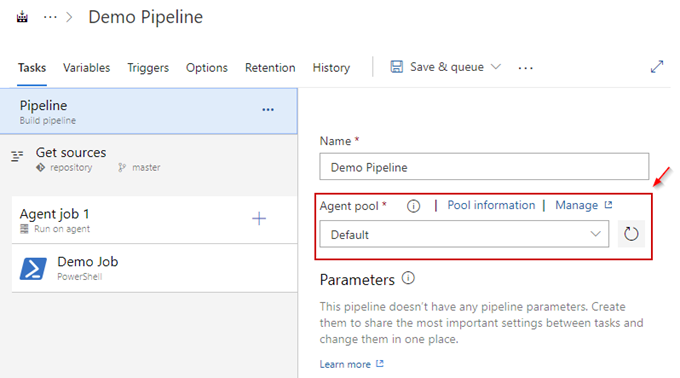
Task: Focus the pipeline Name input field
Action: [484, 166]
